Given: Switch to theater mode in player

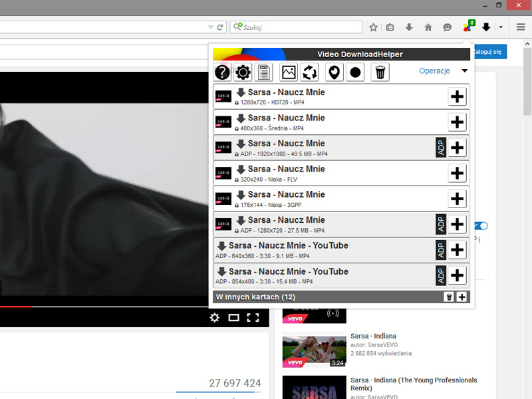Looking at the screenshot, I should [x=234, y=318].
